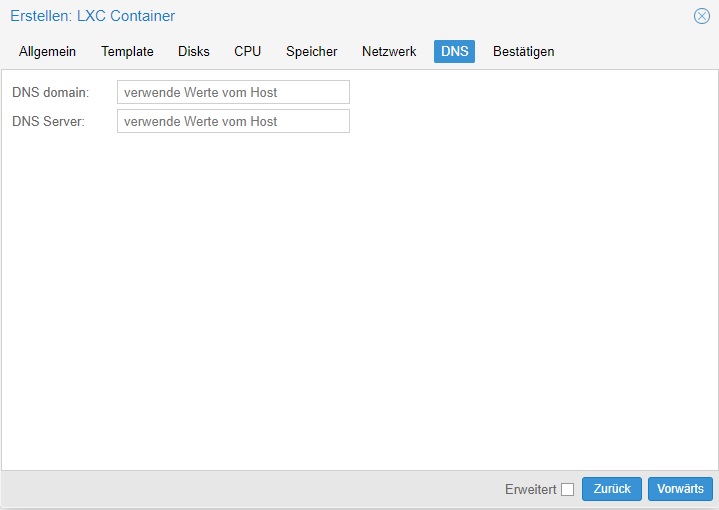719x510 pixels.
Task: Go back with the Zurück button
Action: [x=612, y=489]
